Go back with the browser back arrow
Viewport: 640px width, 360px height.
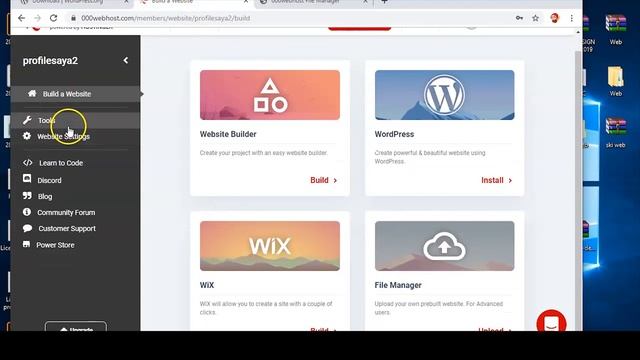[21, 18]
